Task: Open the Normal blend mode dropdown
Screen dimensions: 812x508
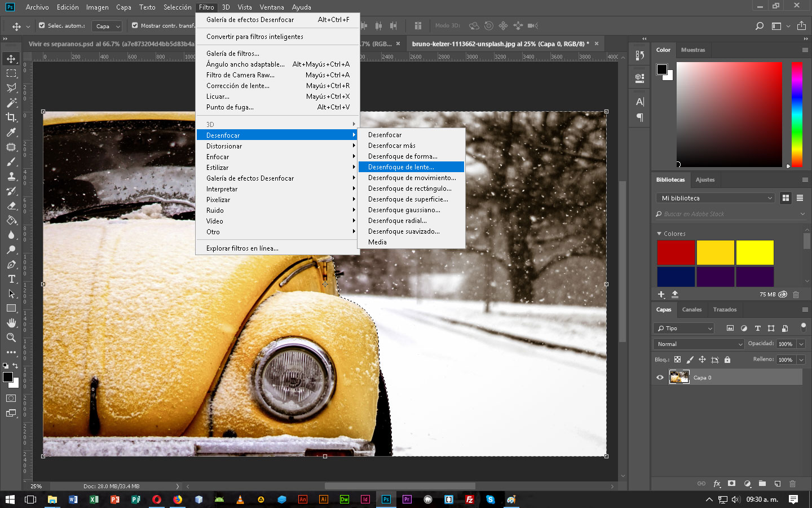Action: [x=699, y=344]
